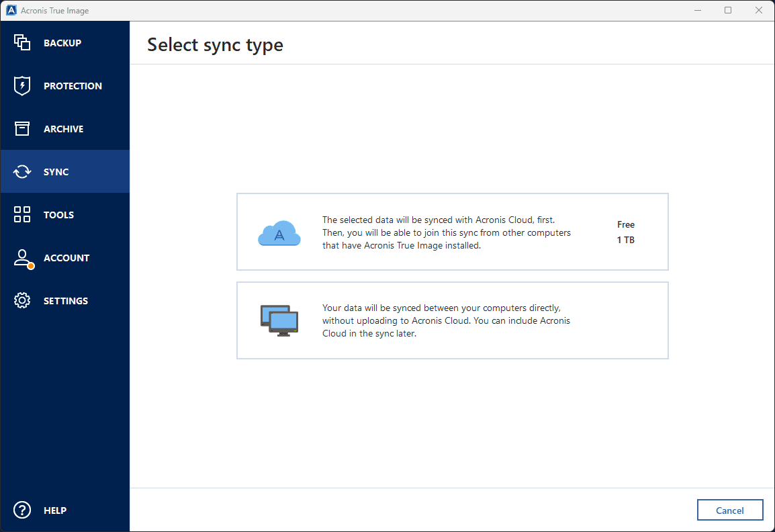Select the two computers direct sync icon
The width and height of the screenshot is (775, 532).
pos(279,320)
